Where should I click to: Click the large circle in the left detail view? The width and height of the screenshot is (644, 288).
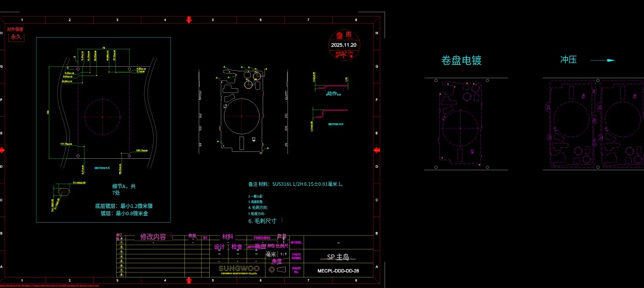tap(102, 114)
